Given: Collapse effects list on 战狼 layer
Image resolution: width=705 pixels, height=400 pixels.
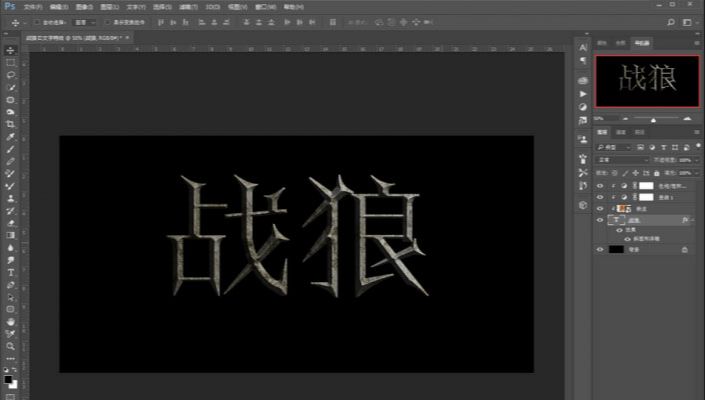Looking at the screenshot, I should click(693, 220).
